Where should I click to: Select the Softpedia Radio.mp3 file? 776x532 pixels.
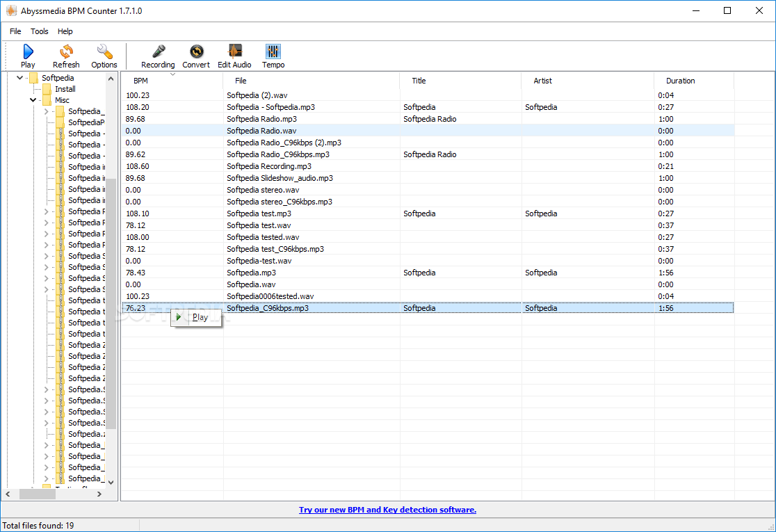262,119
